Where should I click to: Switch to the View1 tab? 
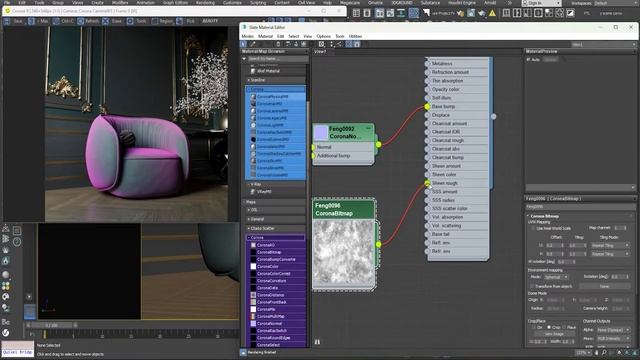click(x=320, y=51)
